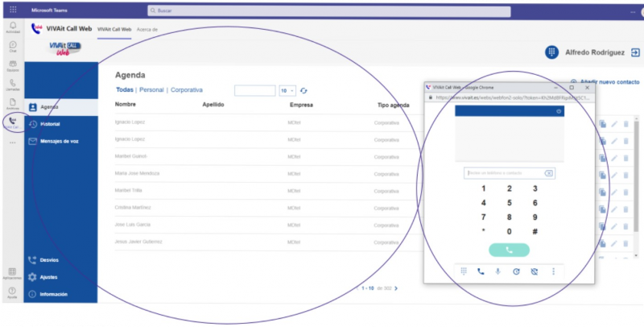Viewport: 644px width, 327px height.
Task: Click the Teams Buscar search box
Action: [x=329, y=11]
